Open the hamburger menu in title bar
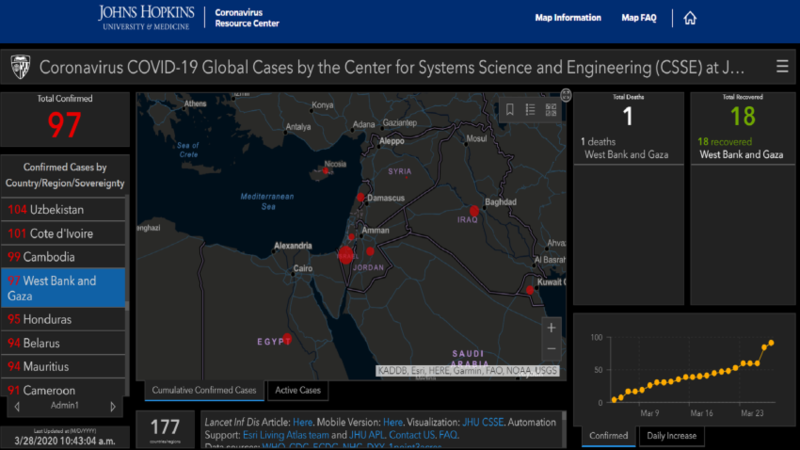This screenshot has height=450, width=800. [x=782, y=67]
